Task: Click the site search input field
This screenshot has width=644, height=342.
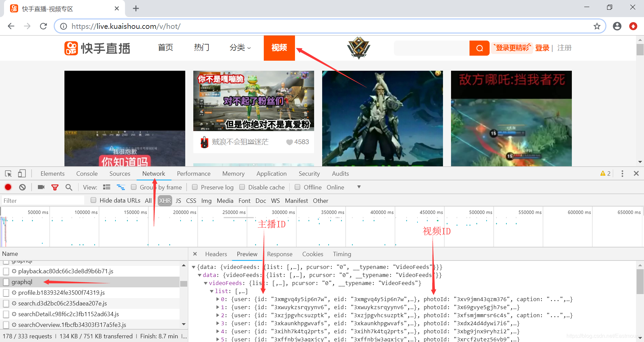Action: pyautogui.click(x=432, y=48)
